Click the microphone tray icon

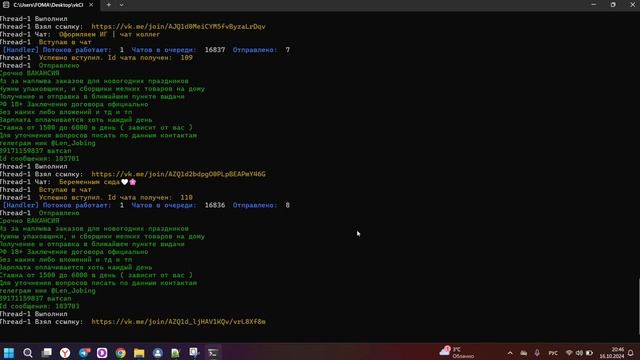[x=537, y=353]
